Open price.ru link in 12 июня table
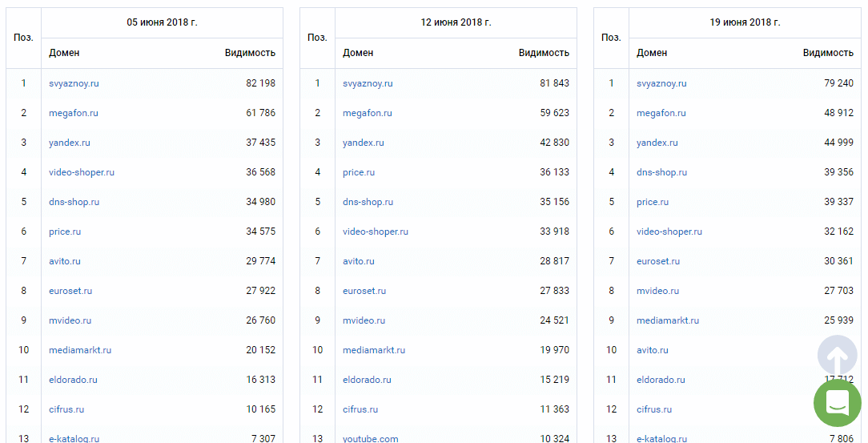The height and width of the screenshot is (443, 868). [359, 172]
